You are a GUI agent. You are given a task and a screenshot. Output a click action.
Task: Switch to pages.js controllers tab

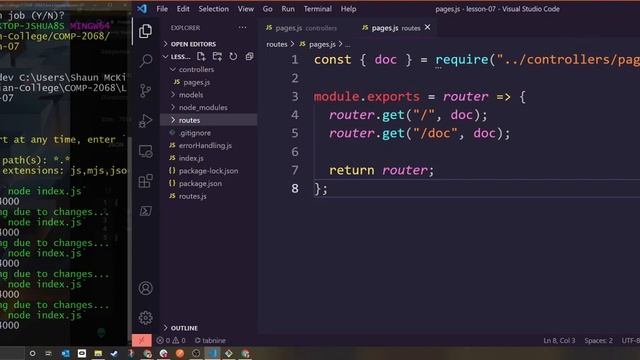(301, 28)
